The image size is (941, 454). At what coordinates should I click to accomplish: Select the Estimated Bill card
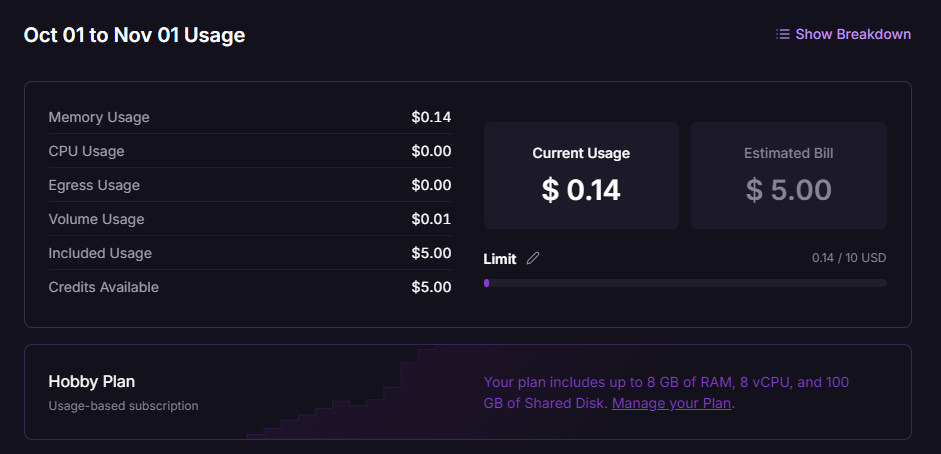click(789, 175)
